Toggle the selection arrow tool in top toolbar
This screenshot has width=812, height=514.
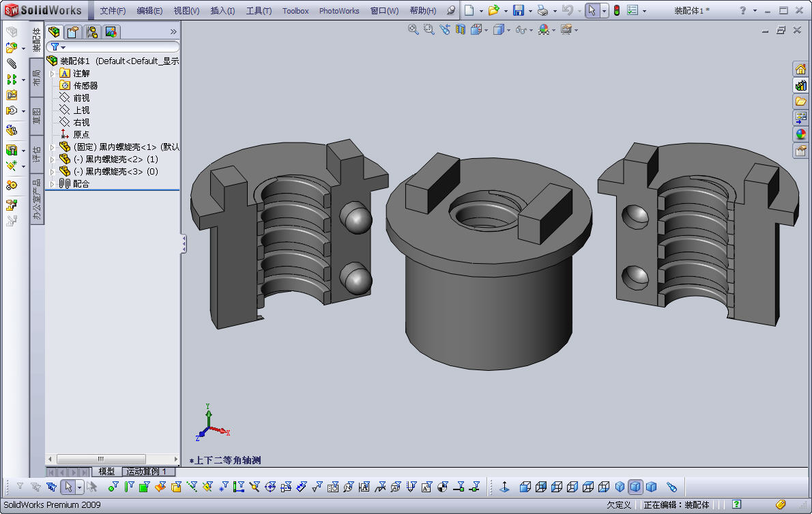tap(592, 10)
